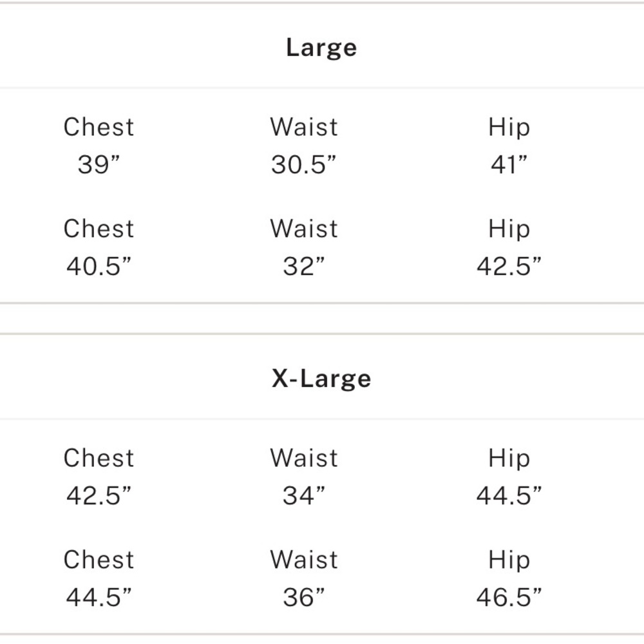
Task: Click the Large size heading
Action: click(321, 48)
